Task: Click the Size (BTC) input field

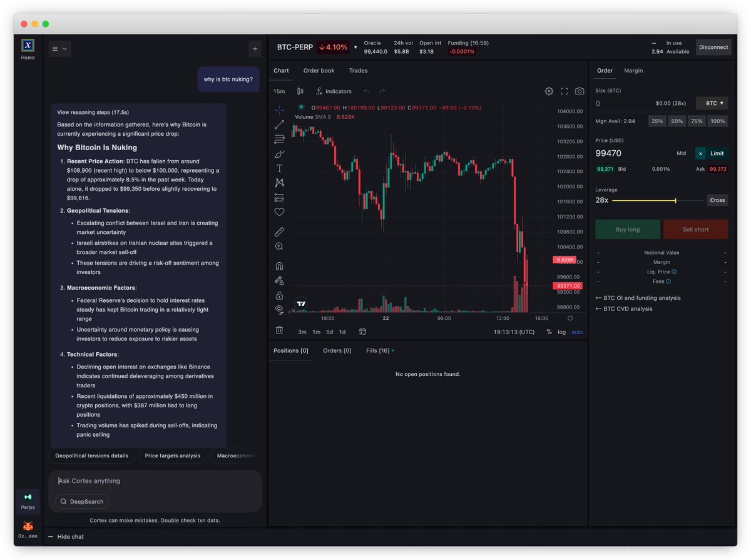Action: click(x=643, y=103)
